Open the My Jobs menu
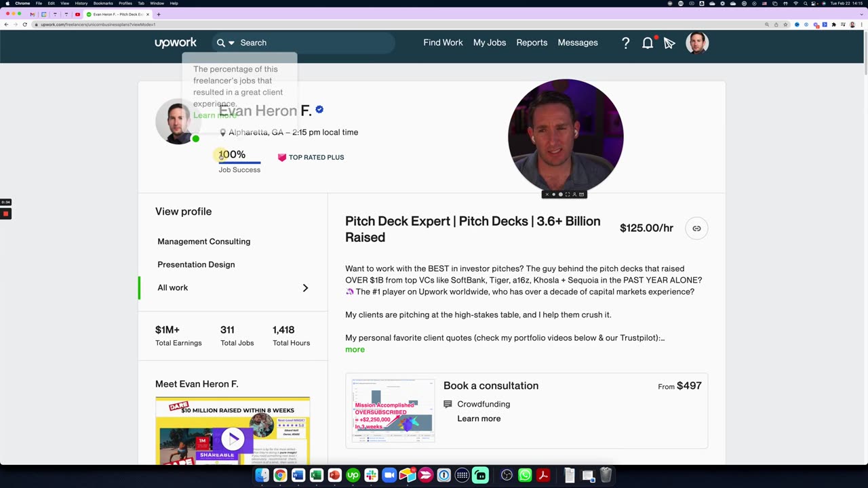The width and height of the screenshot is (868, 488). coord(490,43)
